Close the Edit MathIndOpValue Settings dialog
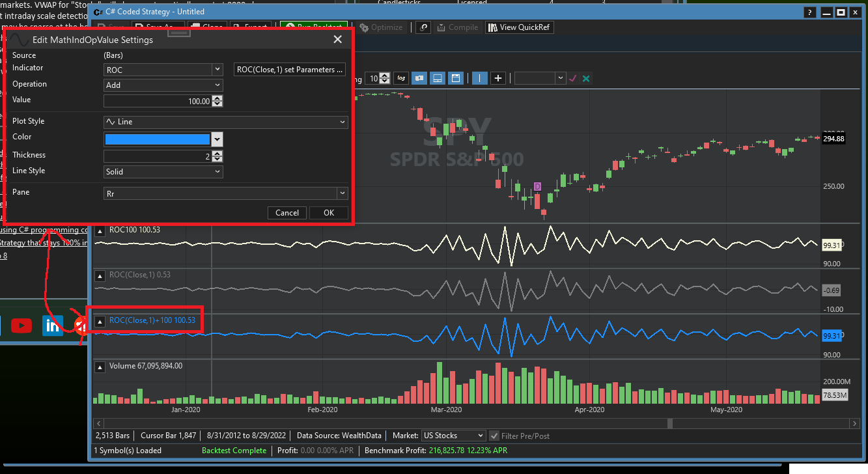This screenshot has height=474, width=868. click(337, 39)
